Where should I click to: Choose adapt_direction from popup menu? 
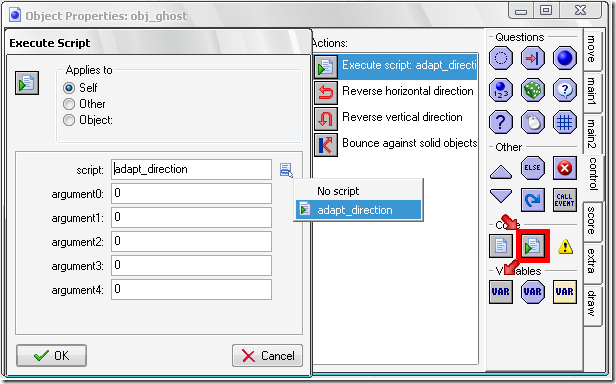[358, 210]
